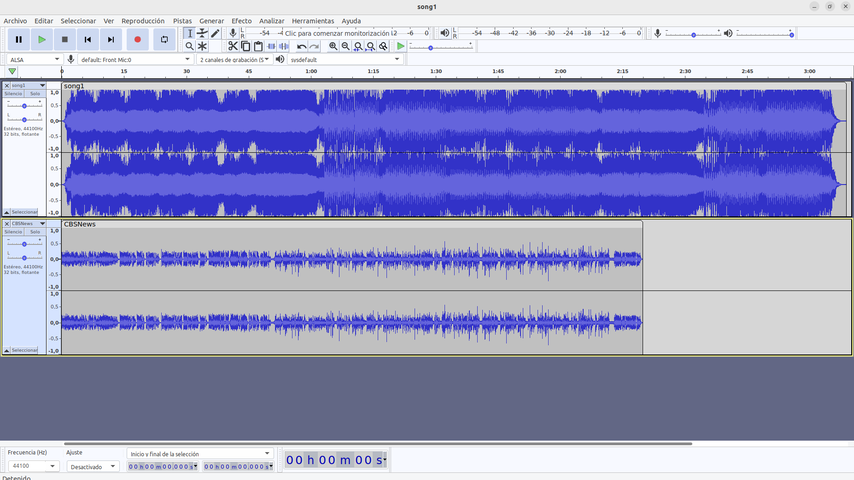
Task: Open the Ajuste Desactivado dropdown
Action: point(92,466)
